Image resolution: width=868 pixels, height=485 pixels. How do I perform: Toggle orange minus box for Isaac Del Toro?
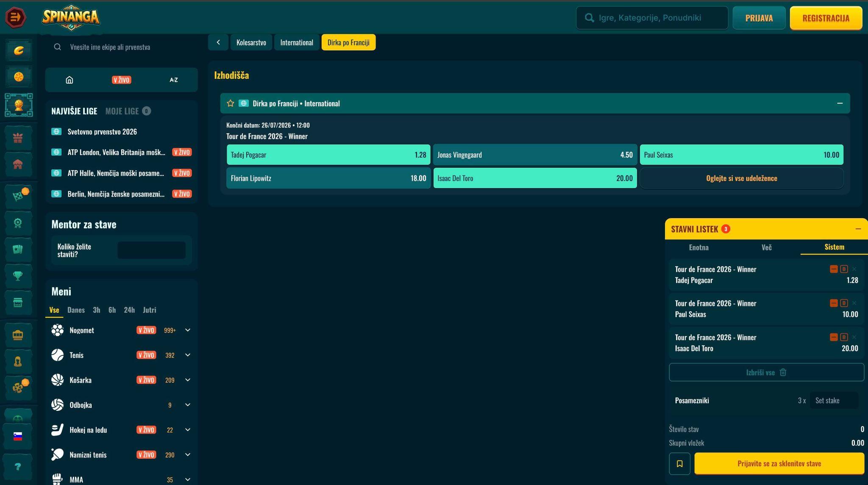(834, 337)
